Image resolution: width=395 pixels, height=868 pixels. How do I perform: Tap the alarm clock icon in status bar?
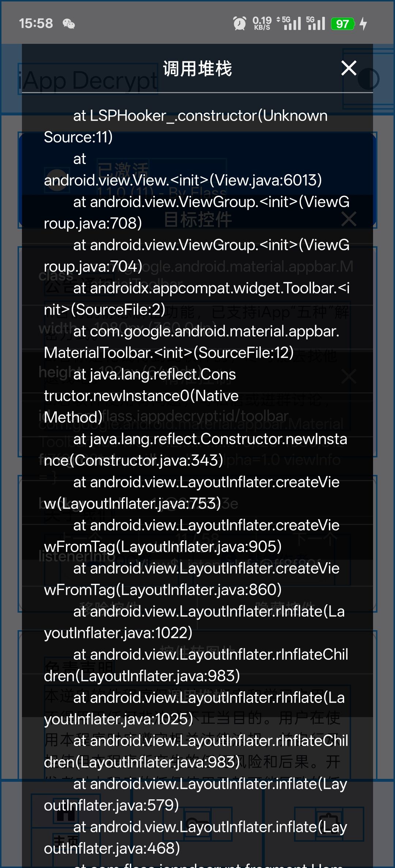[x=240, y=24]
